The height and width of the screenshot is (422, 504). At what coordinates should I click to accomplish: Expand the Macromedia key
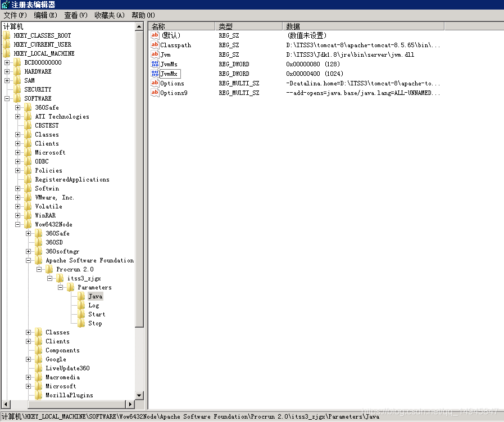click(28, 377)
